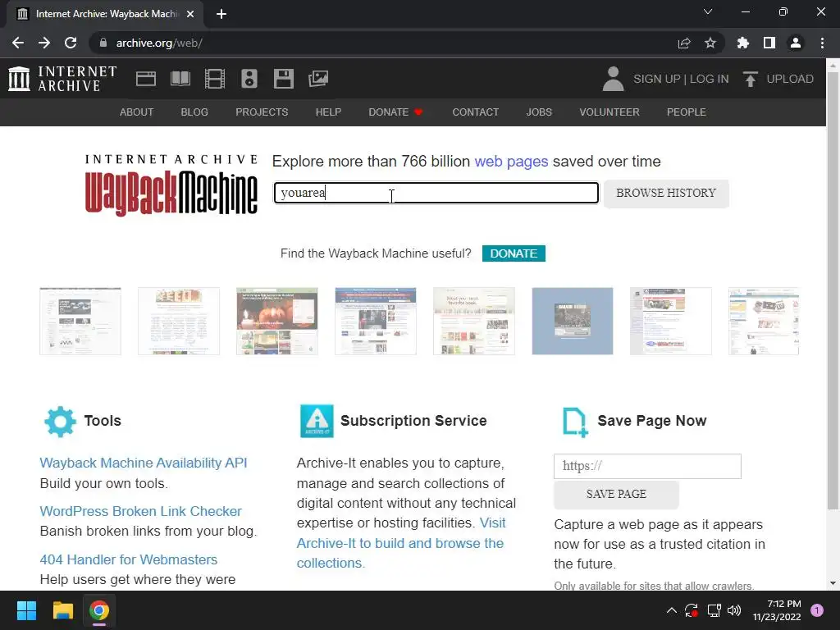Open the Software floppy disk icon

[x=283, y=79]
